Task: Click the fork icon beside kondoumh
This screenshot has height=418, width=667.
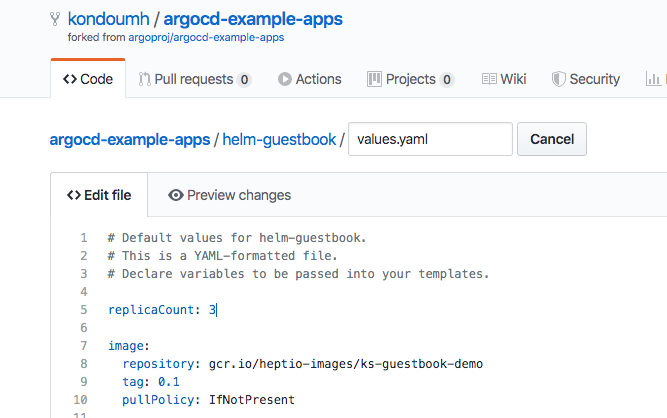Action: (55, 19)
